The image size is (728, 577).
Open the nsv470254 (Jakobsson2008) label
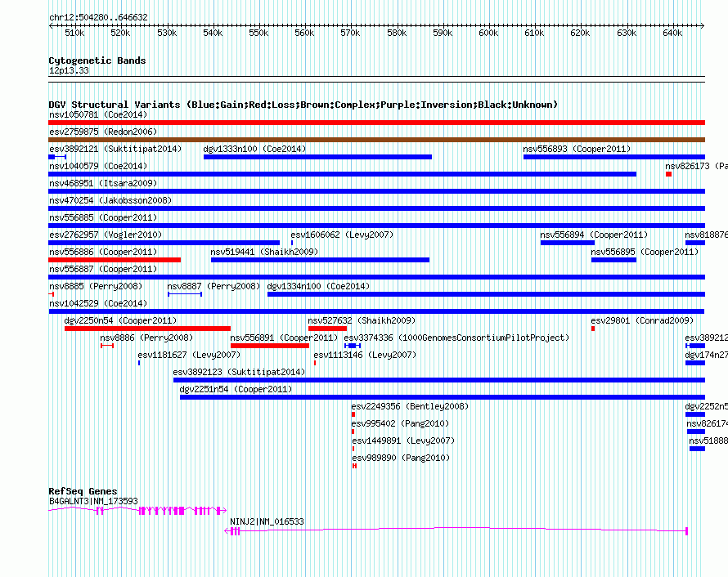coord(110,200)
